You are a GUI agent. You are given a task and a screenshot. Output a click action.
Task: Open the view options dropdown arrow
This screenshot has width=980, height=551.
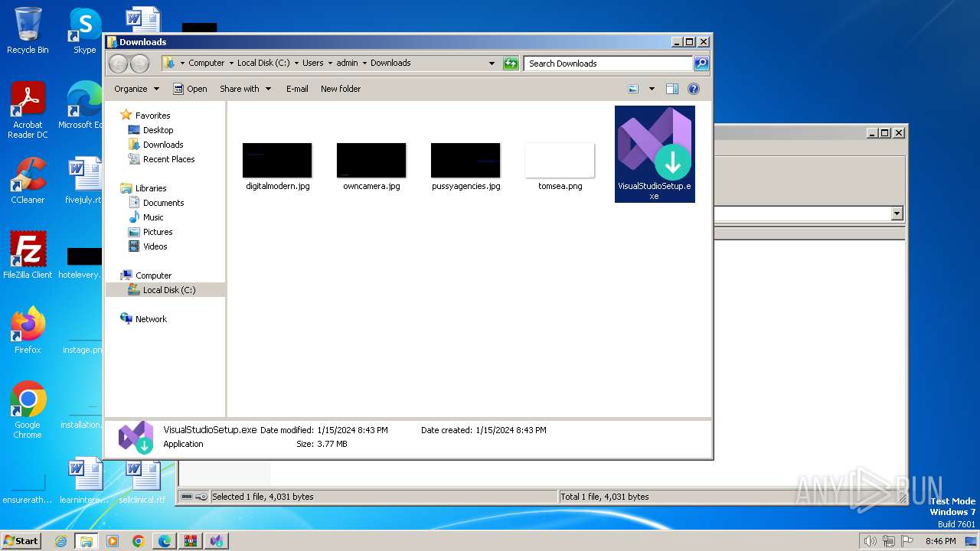[x=652, y=89]
